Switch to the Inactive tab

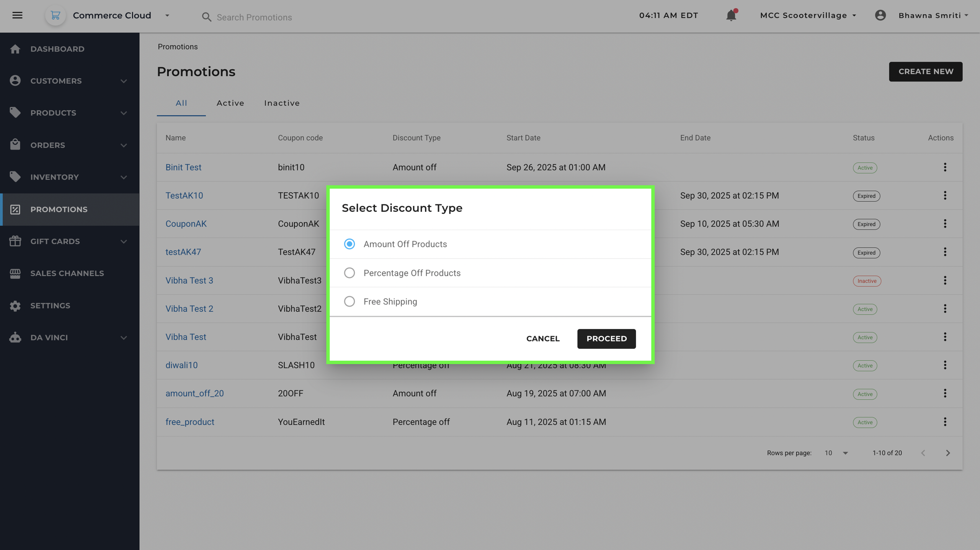(x=282, y=103)
